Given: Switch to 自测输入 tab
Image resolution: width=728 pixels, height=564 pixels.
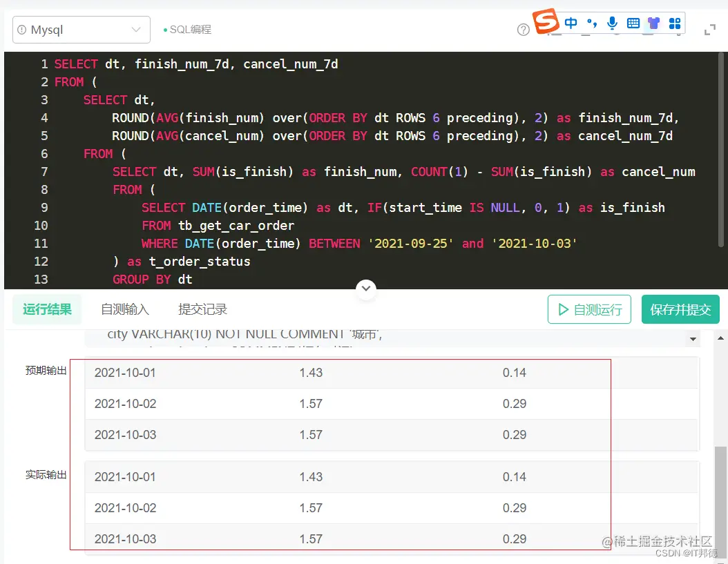Looking at the screenshot, I should pyautogui.click(x=125, y=309).
